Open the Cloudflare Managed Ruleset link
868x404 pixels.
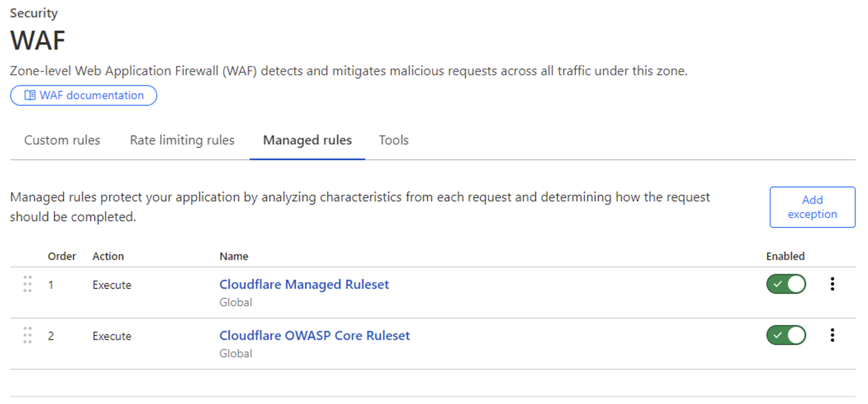[x=304, y=284]
